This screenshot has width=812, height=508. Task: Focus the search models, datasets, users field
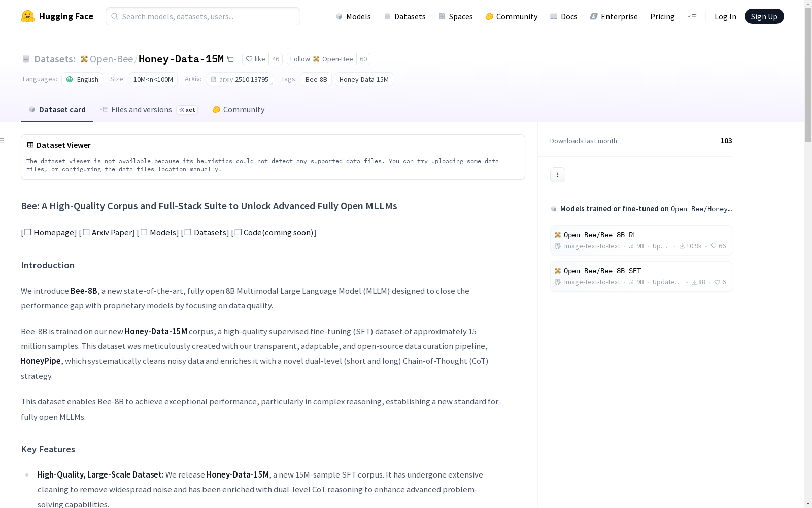203,16
